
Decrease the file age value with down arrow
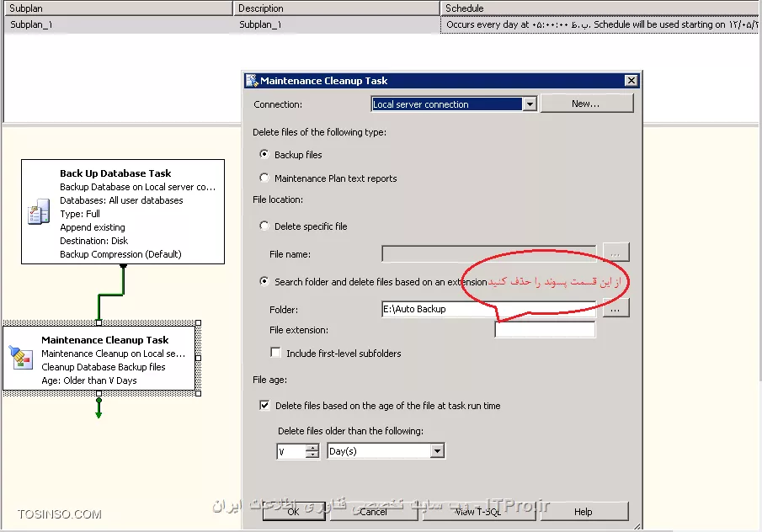pos(312,455)
